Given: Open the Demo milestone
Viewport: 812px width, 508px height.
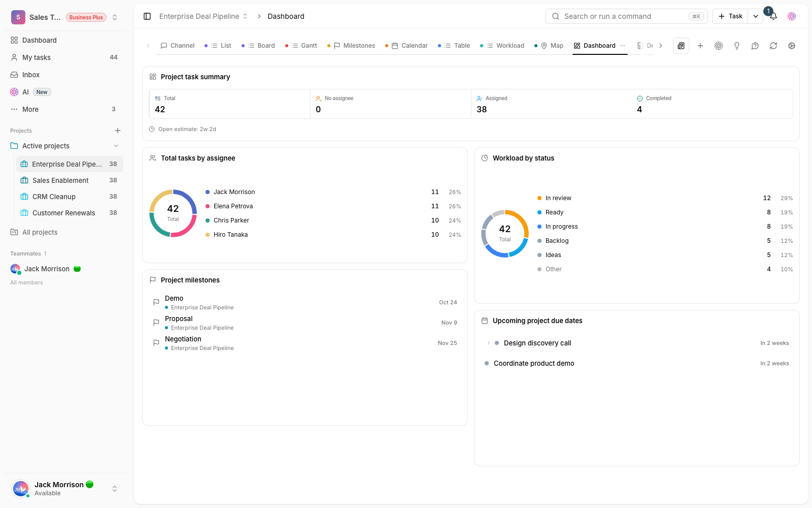Looking at the screenshot, I should (305, 302).
